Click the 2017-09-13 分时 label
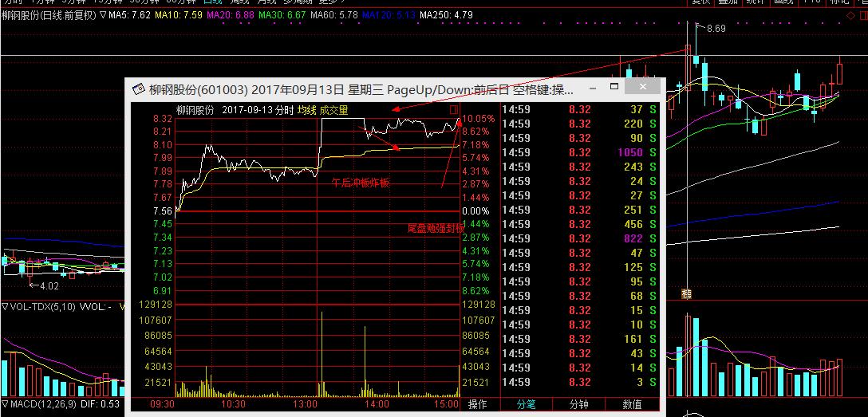 point(258,110)
